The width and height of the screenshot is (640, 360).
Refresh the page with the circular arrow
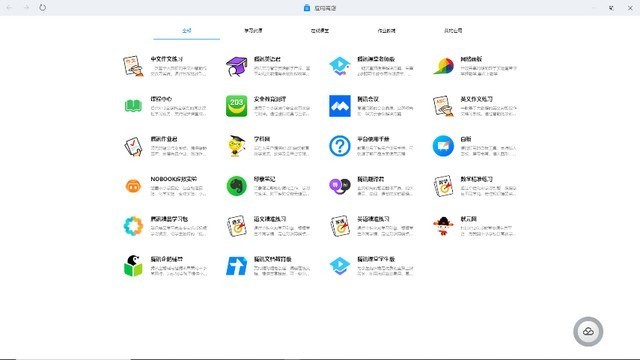click(x=42, y=8)
